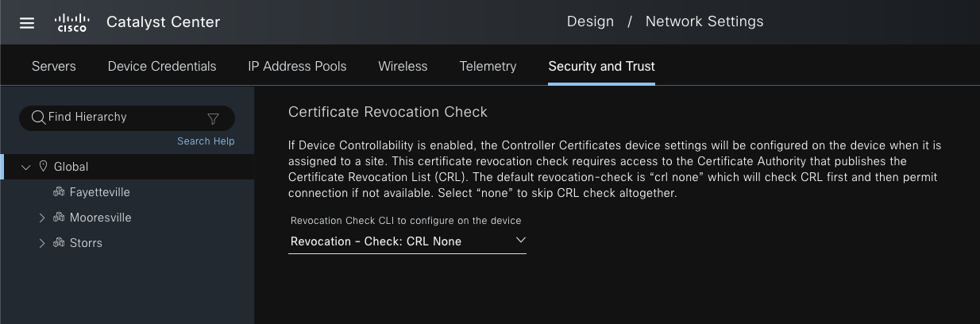Screen dimensions: 980x324
Task: Click the hierarchy filter funnel icon
Action: coord(213,118)
